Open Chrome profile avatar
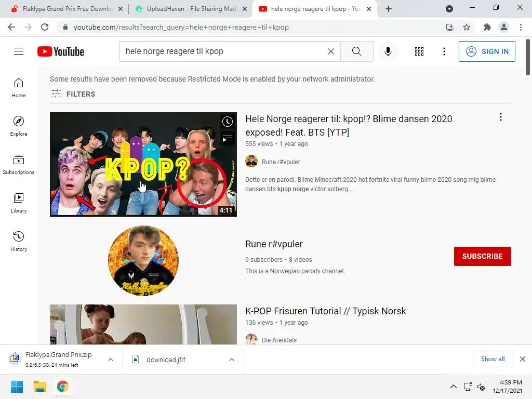Viewport: 532px width, 399px height. (x=504, y=27)
